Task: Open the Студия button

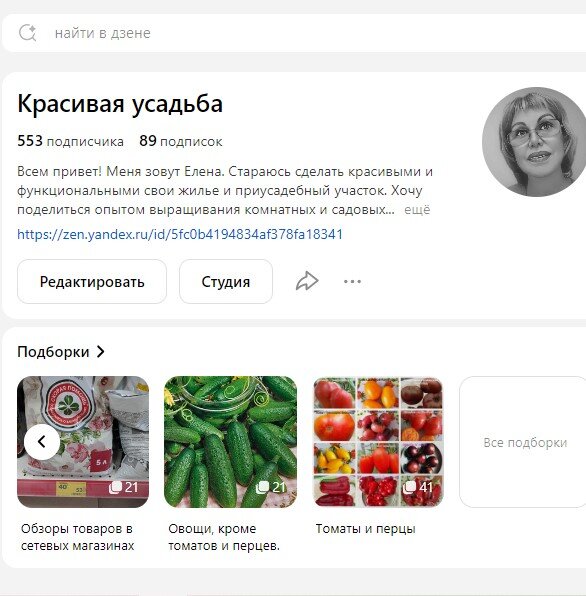Action: [226, 282]
